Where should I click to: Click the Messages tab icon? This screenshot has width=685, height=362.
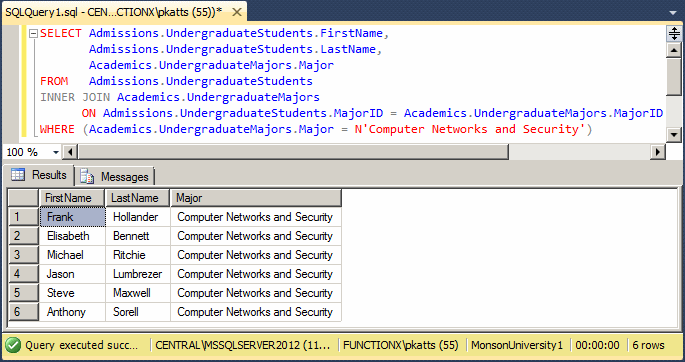(87, 177)
